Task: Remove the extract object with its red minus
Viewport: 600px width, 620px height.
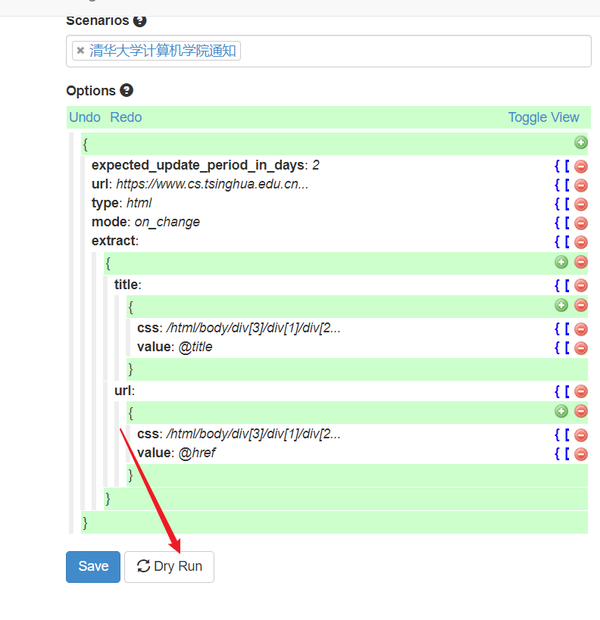Action: 581,262
